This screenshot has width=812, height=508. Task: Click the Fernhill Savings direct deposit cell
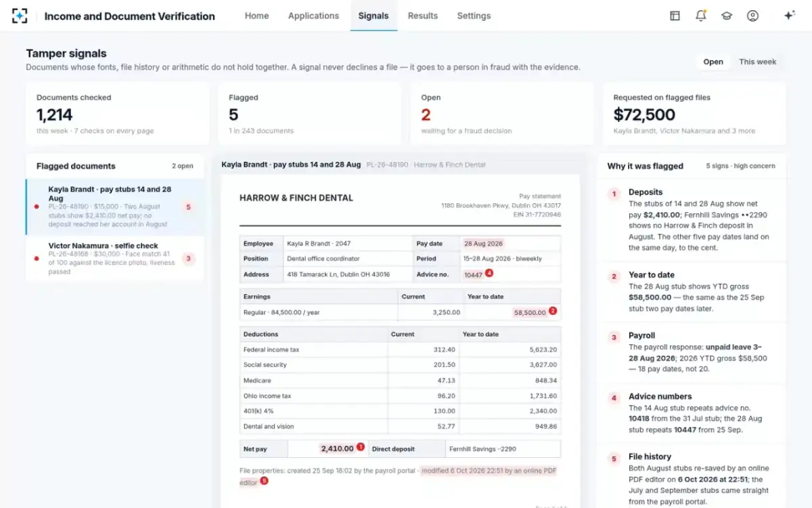coord(504,448)
